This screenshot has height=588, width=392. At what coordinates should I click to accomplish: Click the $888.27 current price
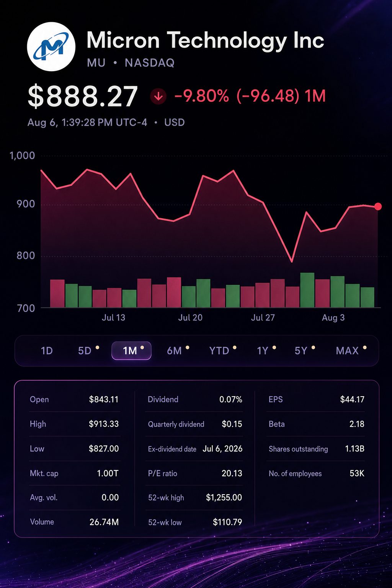tap(83, 96)
